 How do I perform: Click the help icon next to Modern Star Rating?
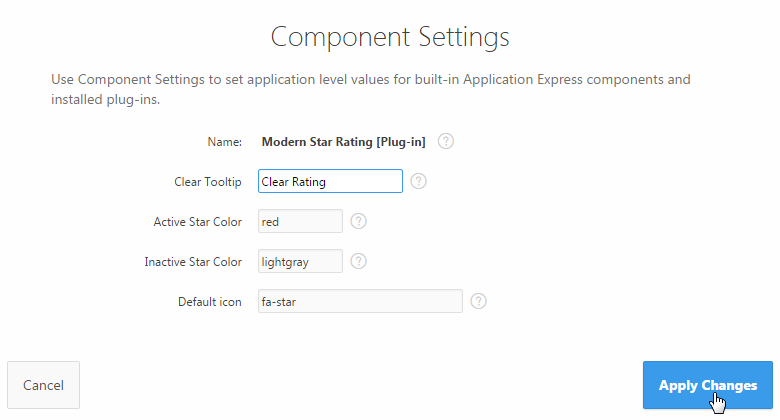point(446,142)
